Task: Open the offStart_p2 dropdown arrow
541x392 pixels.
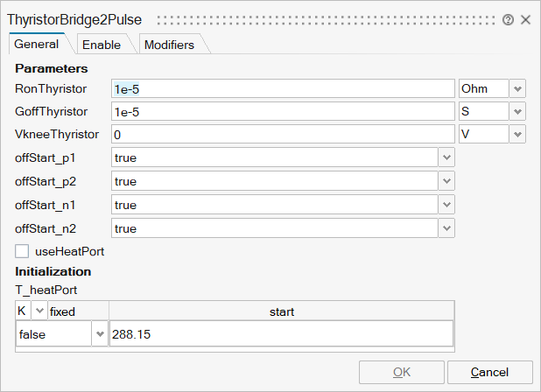Action: coord(446,181)
